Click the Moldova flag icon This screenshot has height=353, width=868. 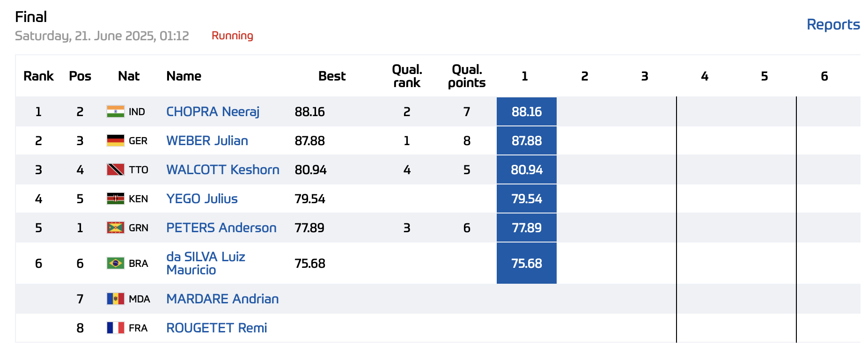tap(115, 299)
